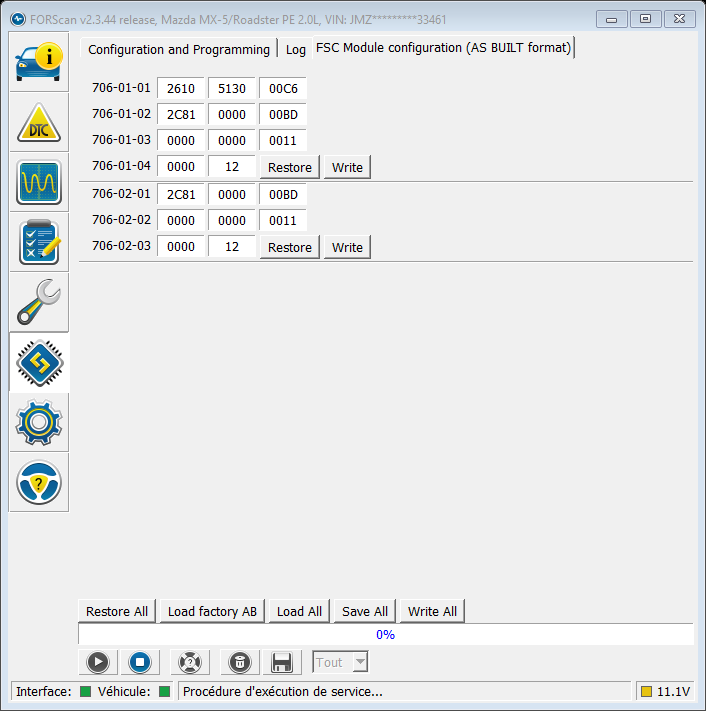
Task: Open the Help steering wheel section
Action: 39,482
